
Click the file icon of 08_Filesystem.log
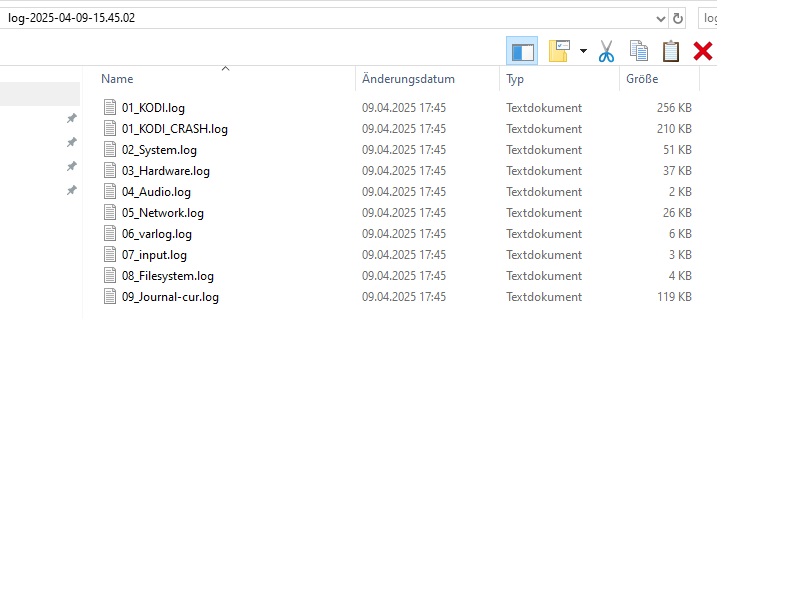click(x=110, y=275)
